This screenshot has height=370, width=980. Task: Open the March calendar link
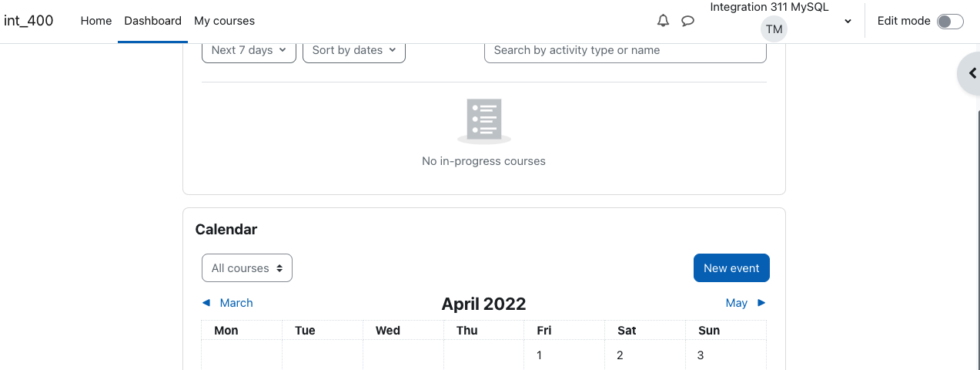click(236, 303)
